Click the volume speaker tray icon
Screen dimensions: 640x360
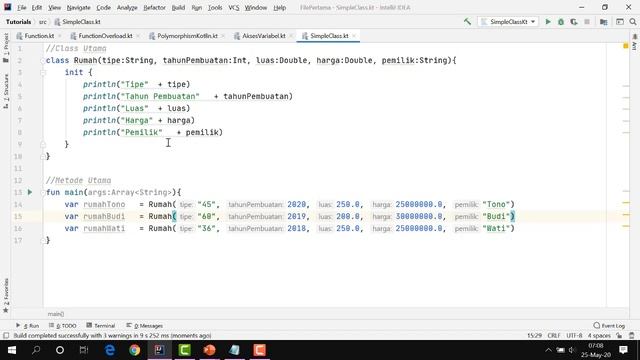point(572,350)
